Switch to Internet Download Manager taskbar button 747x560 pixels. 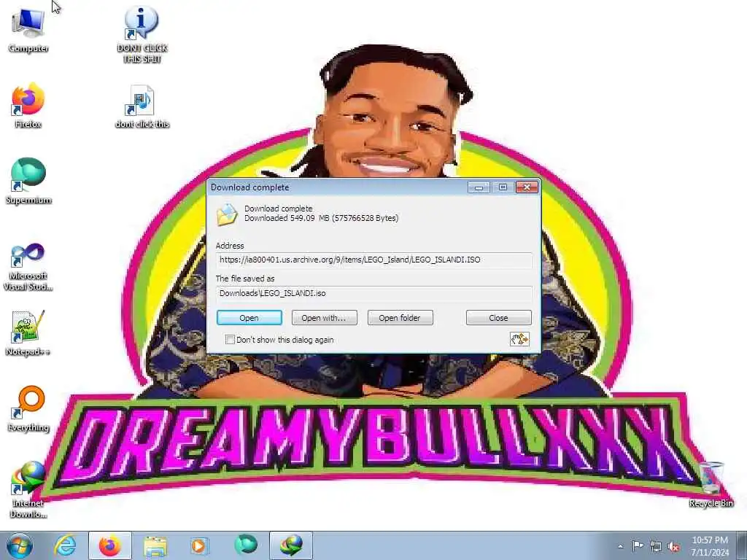tap(291, 545)
